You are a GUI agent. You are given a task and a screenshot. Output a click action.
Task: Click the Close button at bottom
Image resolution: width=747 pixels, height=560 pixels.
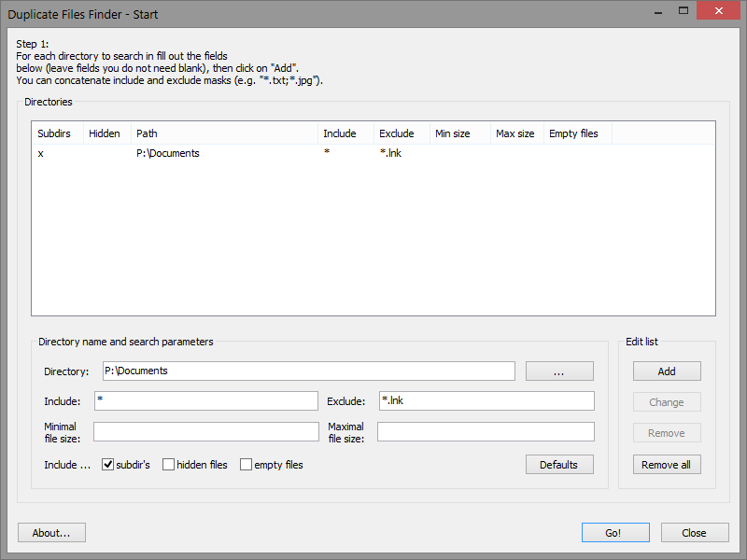695,533
